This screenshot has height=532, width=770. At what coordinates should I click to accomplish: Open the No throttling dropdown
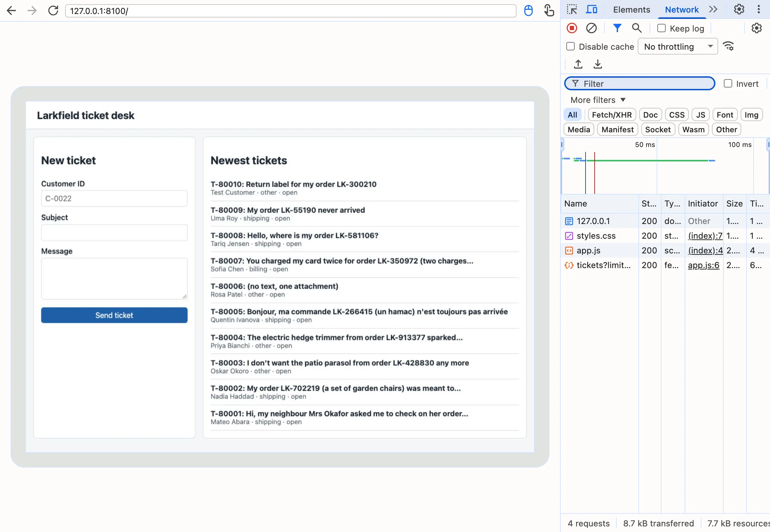678,47
